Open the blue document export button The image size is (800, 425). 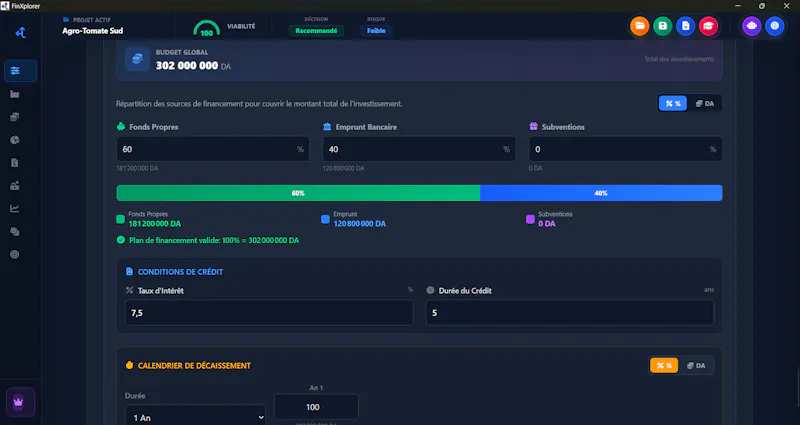point(685,26)
